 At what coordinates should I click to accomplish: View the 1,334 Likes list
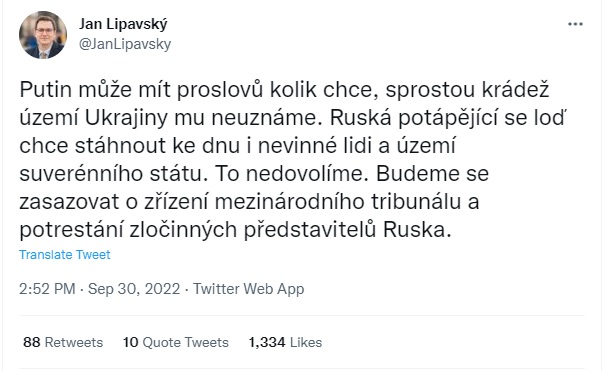click(285, 342)
